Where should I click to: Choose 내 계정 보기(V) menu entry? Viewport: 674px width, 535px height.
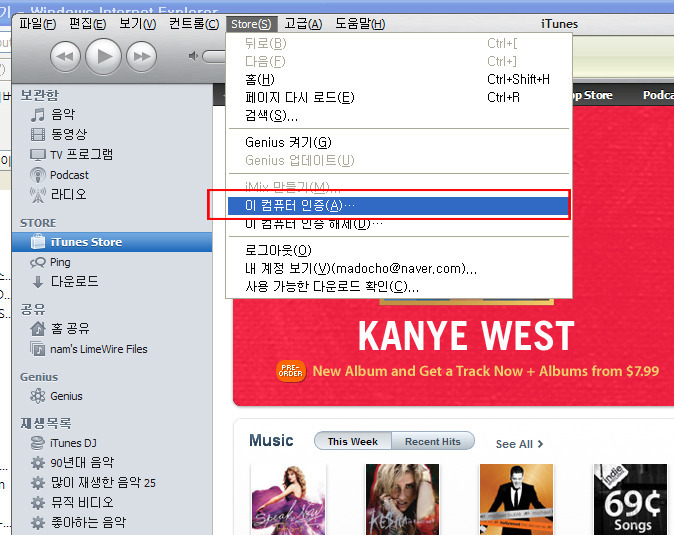(x=398, y=269)
